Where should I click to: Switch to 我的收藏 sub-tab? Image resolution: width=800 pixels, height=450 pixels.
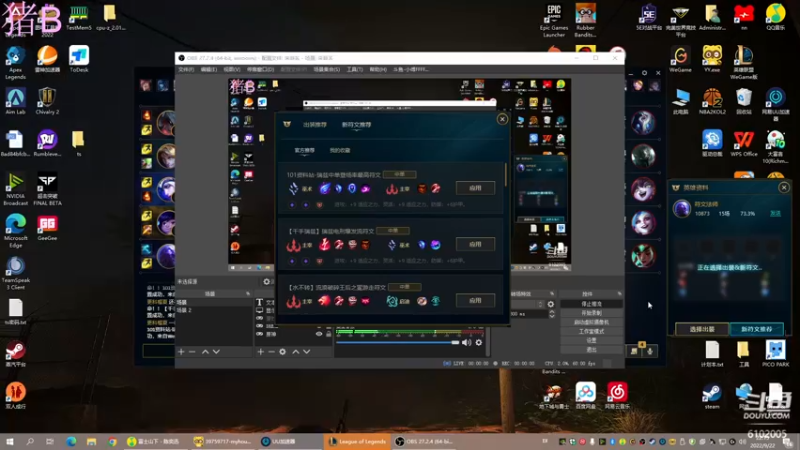tap(340, 151)
